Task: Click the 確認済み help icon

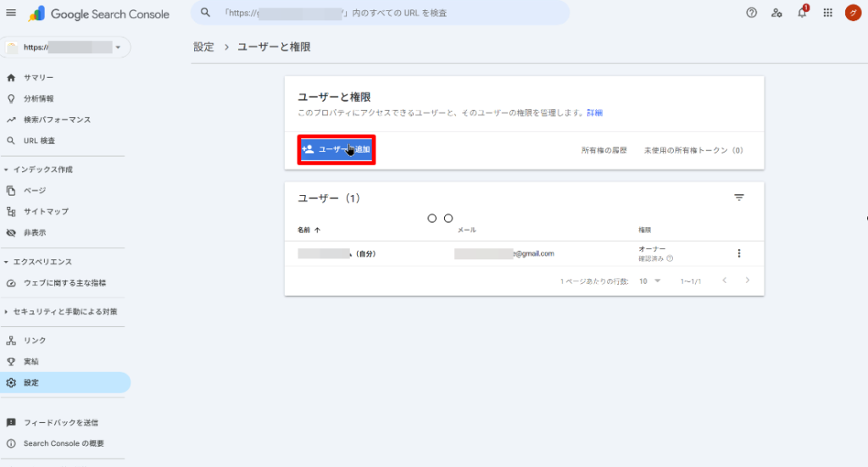Action: [670, 259]
